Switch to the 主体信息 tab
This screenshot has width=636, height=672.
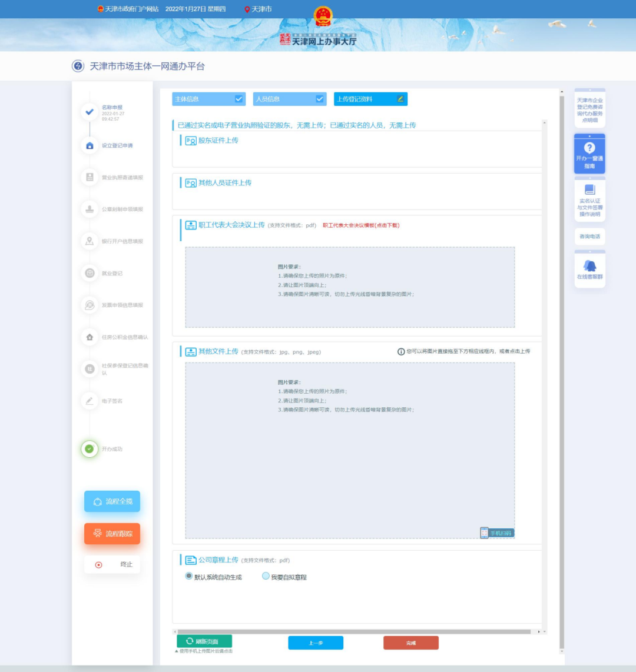209,99
